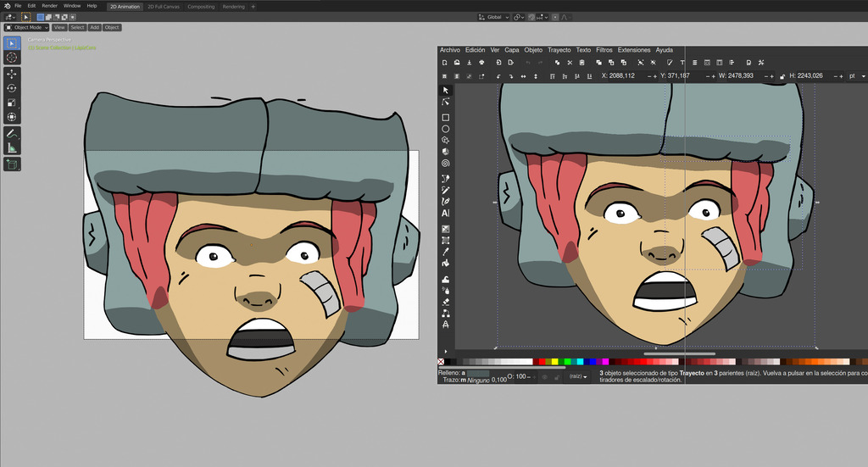Click Blender's Add header button
This screenshot has height=467, width=868.
95,27
